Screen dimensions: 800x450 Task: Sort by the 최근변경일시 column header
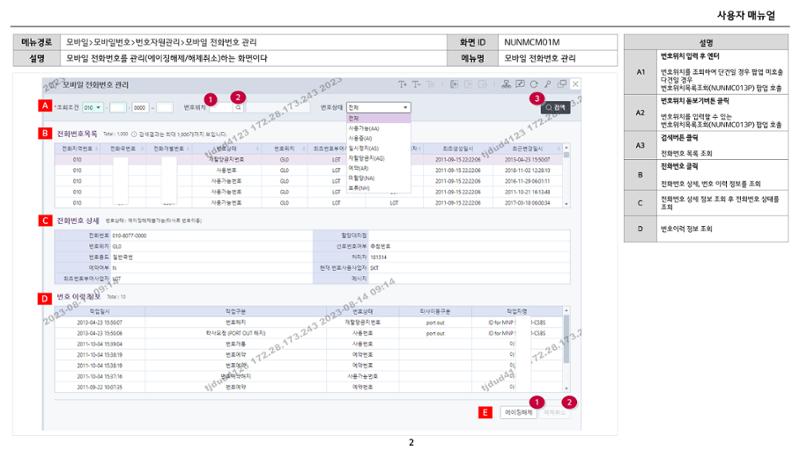click(x=528, y=148)
